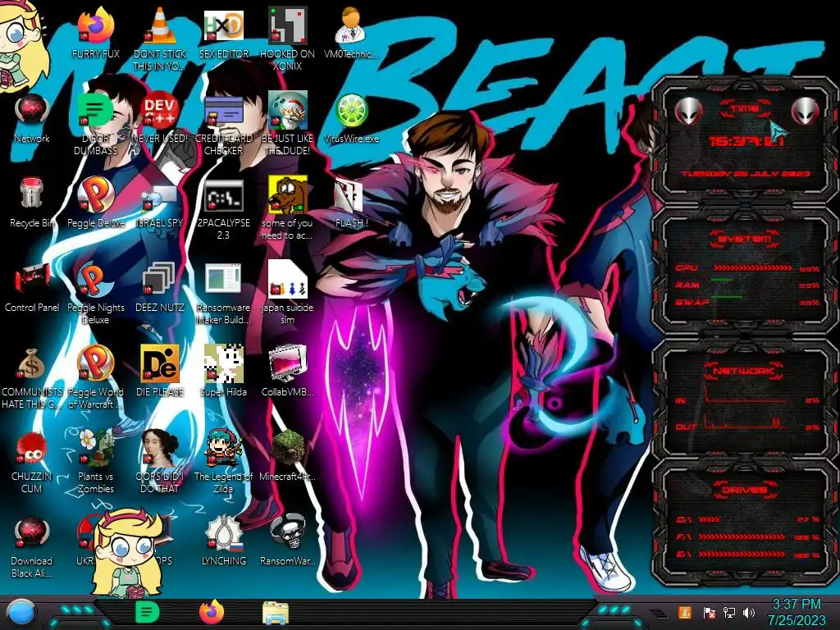Launch Super Hilda game icon
The height and width of the screenshot is (630, 840).
pyautogui.click(x=223, y=363)
